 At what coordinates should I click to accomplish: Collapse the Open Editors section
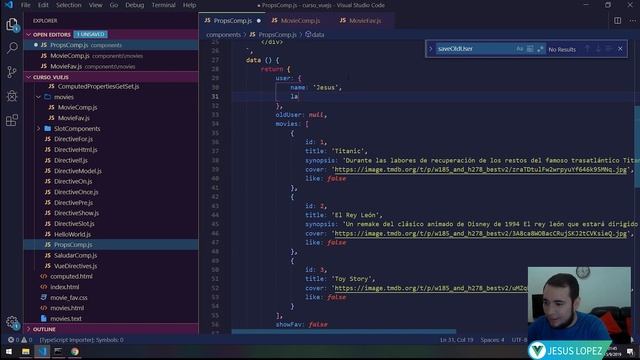tap(29, 35)
